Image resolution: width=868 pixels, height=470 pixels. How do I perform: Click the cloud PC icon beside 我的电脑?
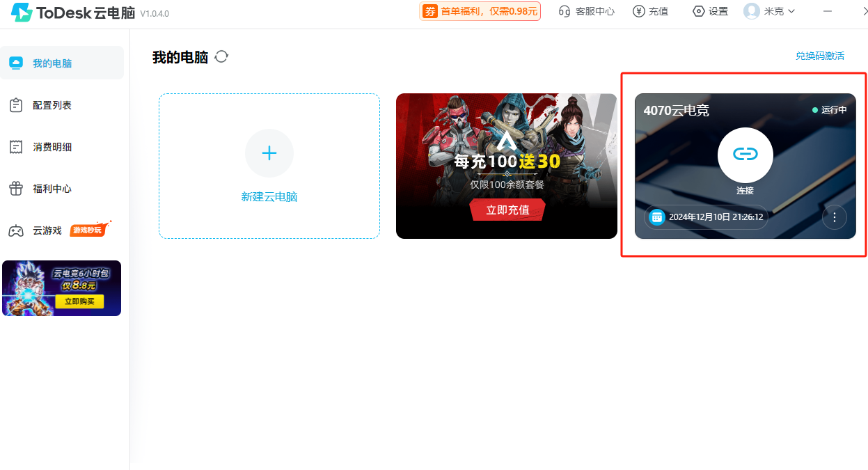coord(16,63)
